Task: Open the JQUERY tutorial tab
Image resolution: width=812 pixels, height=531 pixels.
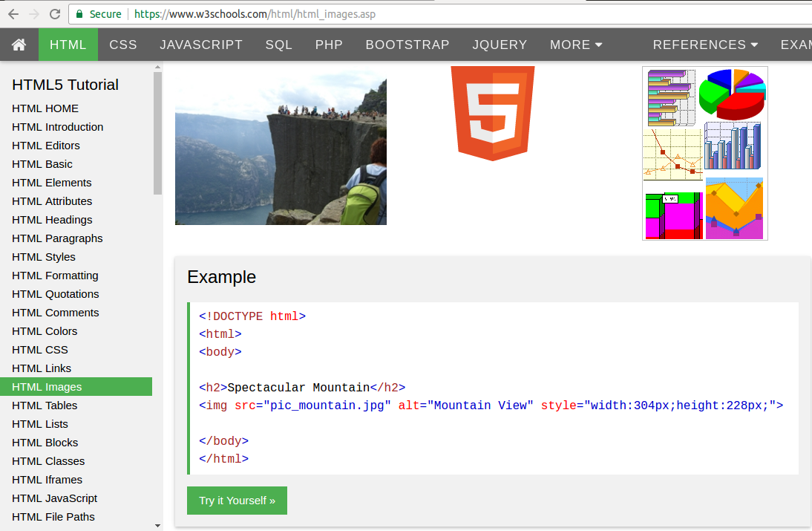Action: point(500,45)
